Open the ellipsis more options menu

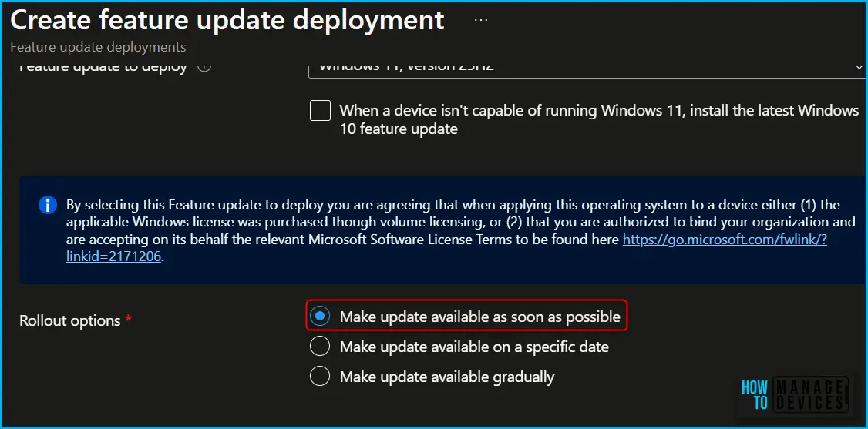coord(481,20)
